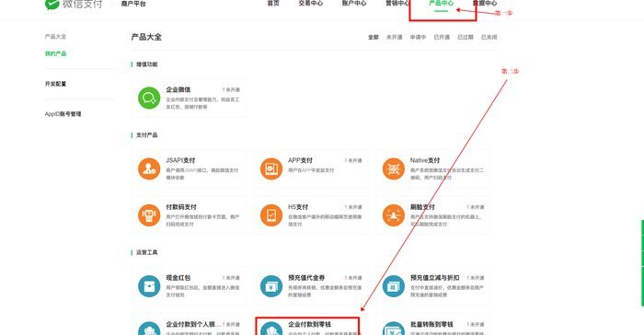The width and height of the screenshot is (644, 335).
Task: Open the 预充值代金券 product title
Action: (x=306, y=278)
